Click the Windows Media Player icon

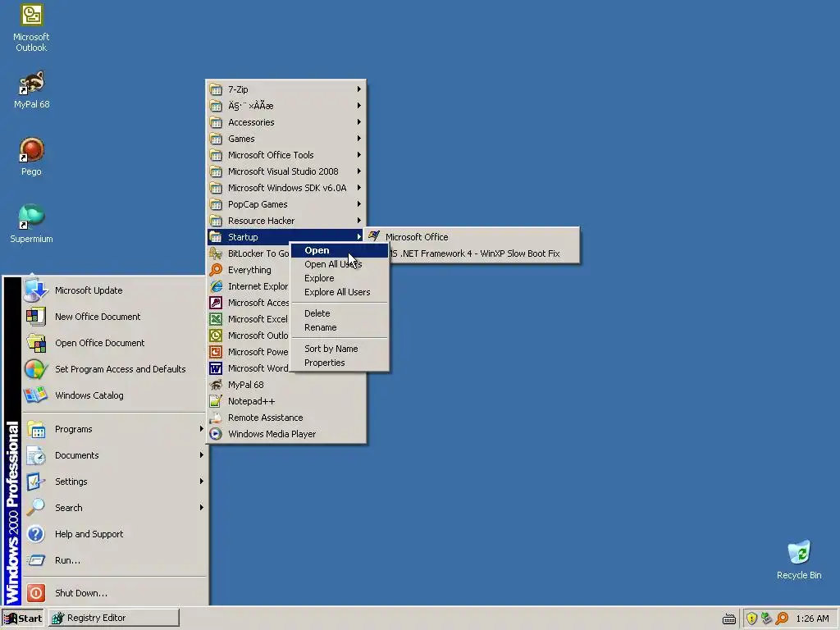[x=216, y=434]
